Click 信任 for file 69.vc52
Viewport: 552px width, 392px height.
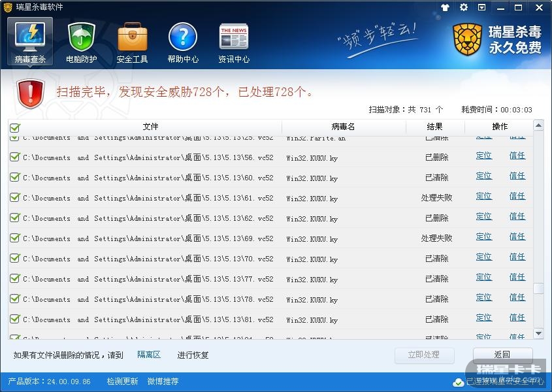coord(517,237)
